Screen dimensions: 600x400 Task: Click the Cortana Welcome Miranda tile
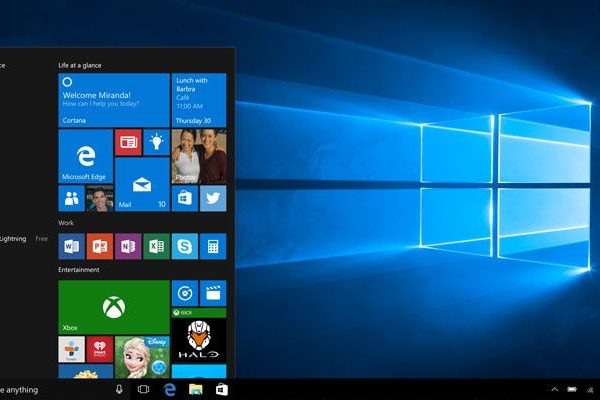113,98
